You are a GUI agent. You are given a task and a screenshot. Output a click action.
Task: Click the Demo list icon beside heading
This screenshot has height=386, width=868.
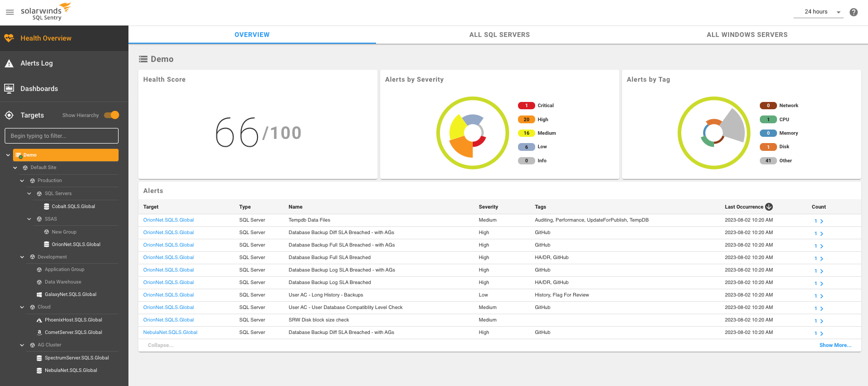click(x=143, y=59)
